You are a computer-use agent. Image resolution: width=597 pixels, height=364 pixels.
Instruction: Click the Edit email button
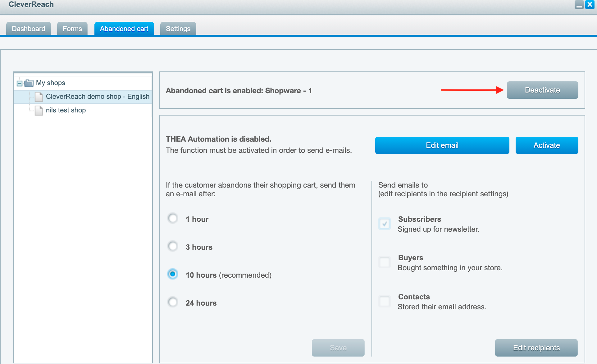coord(442,145)
